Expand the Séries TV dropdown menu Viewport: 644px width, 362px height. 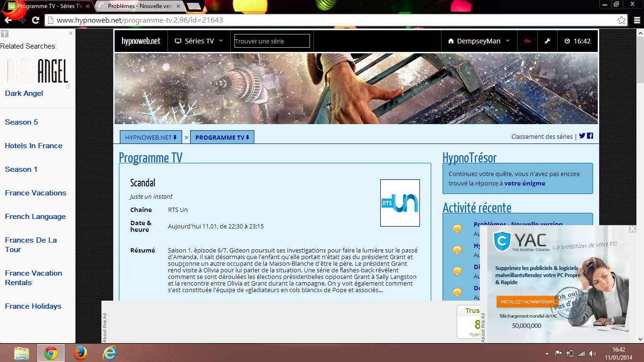click(199, 41)
